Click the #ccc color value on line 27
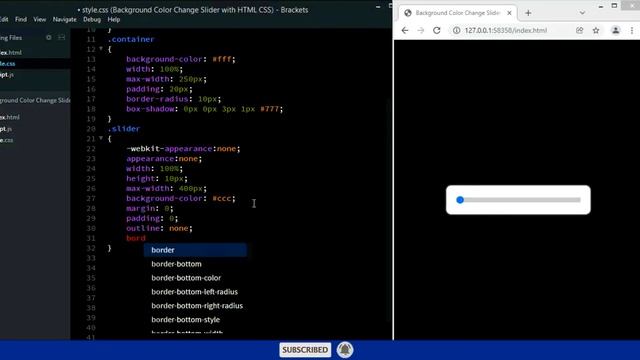The image size is (640, 360). (222, 198)
